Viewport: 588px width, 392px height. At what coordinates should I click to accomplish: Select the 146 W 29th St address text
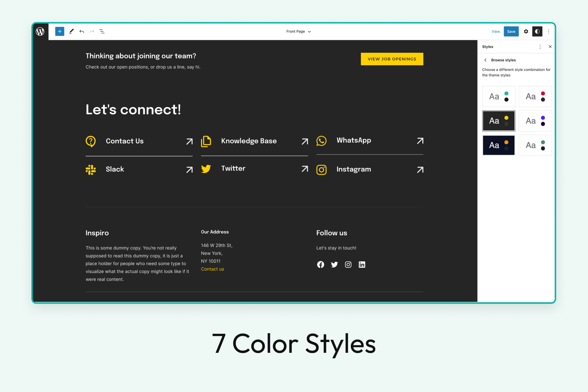[217, 245]
